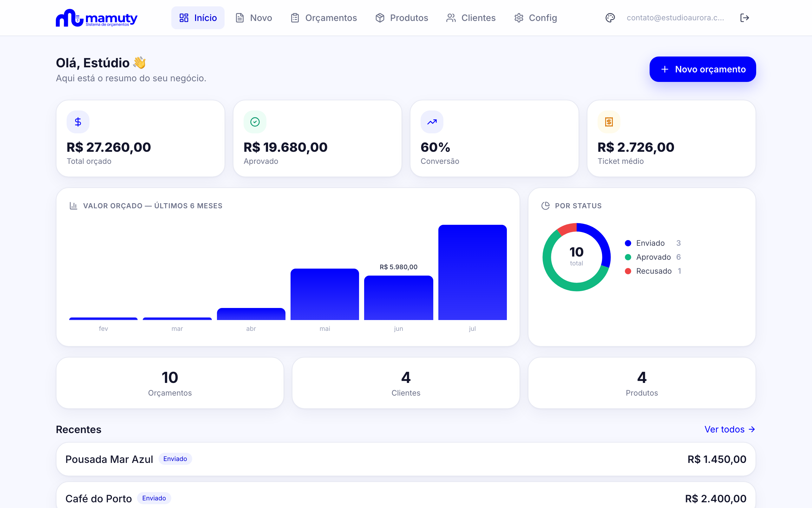The width and height of the screenshot is (812, 508).
Task: Select the mai bar in the chart
Action: pyautogui.click(x=325, y=294)
